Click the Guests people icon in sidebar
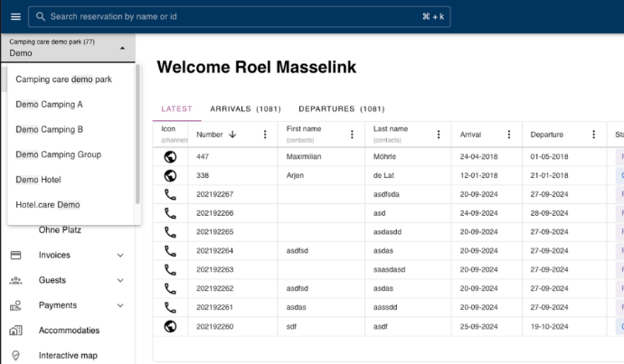 pyautogui.click(x=15, y=281)
